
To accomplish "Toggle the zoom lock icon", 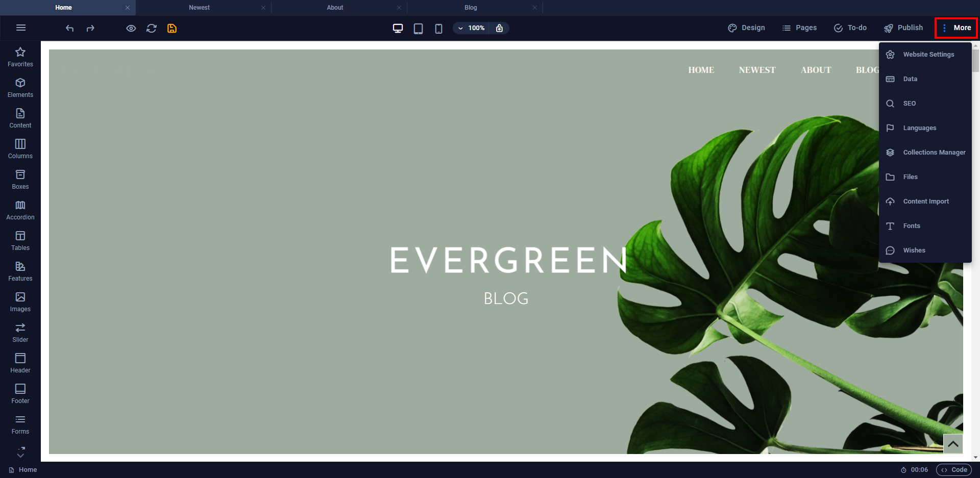I will (x=499, y=28).
